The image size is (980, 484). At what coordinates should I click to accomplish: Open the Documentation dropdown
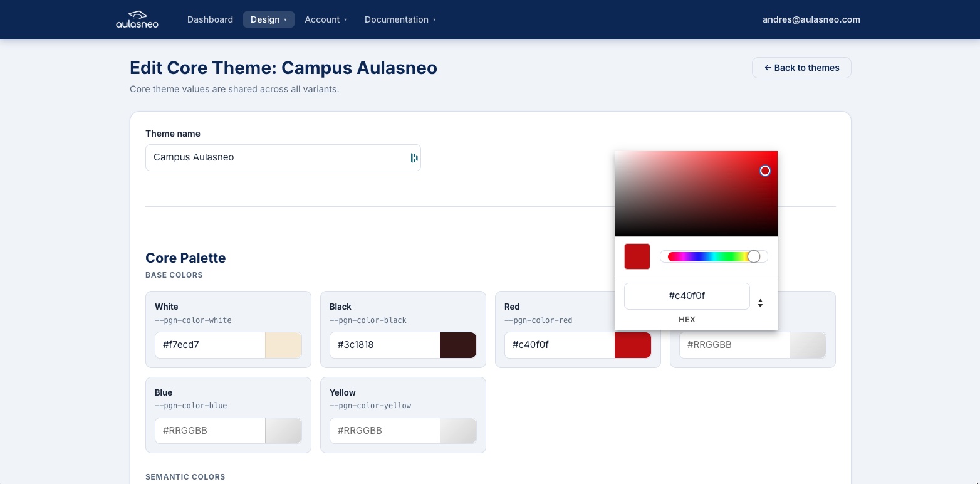pyautogui.click(x=400, y=19)
